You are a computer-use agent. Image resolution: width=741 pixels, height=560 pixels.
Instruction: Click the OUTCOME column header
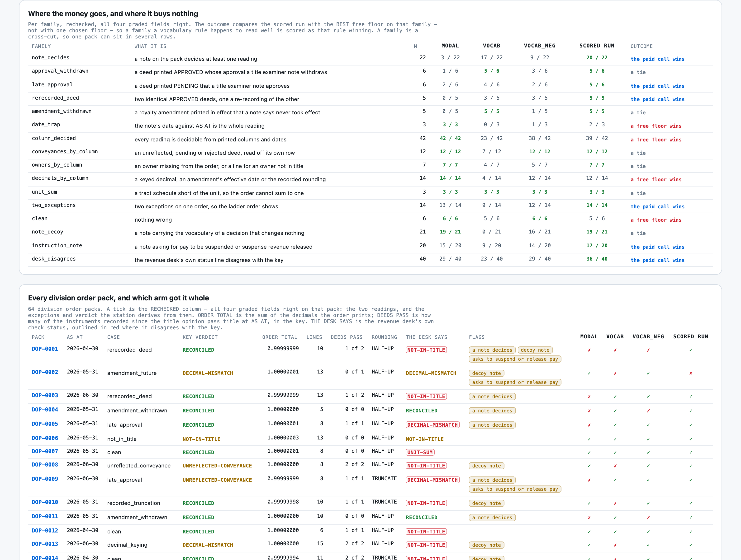click(641, 46)
